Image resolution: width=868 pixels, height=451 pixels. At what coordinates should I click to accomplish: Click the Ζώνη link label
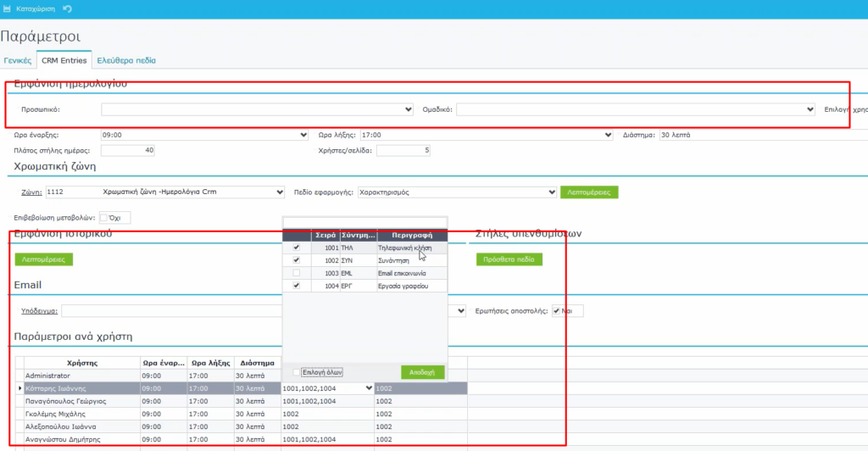tap(31, 192)
